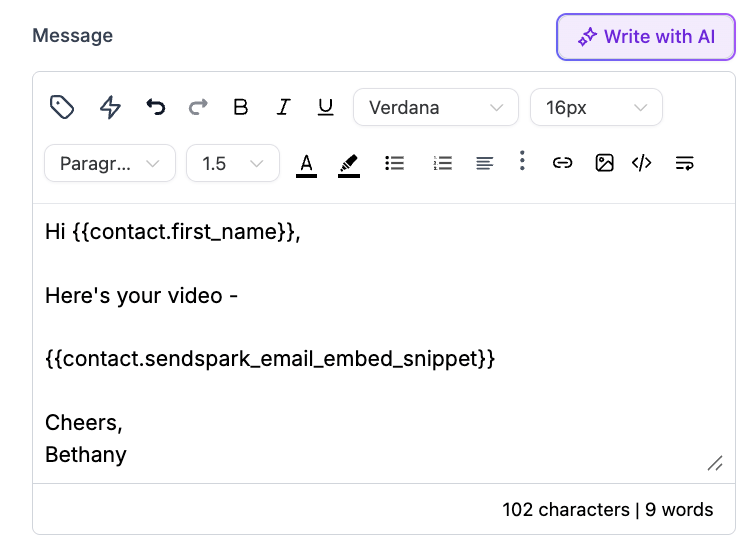Redo the last undone edit
Screen dimensions: 756x544
[198, 107]
